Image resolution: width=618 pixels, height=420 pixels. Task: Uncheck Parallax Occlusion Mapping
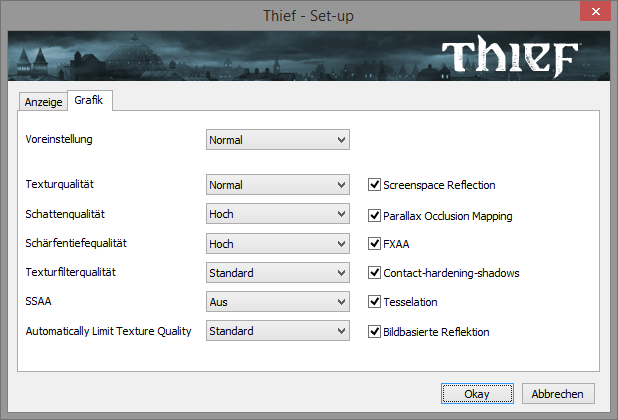click(374, 216)
